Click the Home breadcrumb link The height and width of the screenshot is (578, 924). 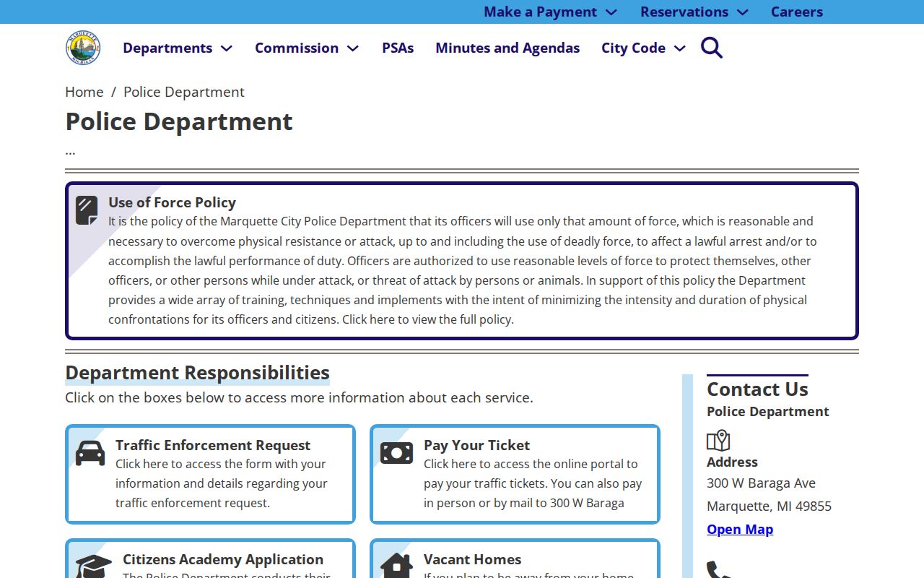pos(84,92)
